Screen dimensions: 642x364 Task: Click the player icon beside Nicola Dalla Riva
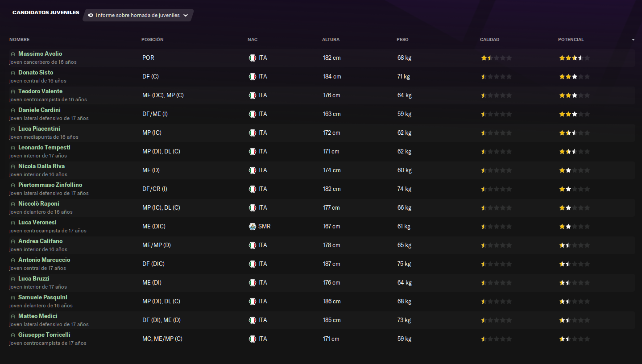pos(13,166)
